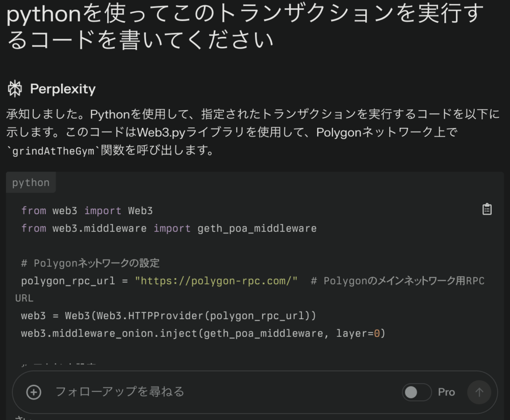Focus the フォローアップを尋ねる input field
The image size is (510, 420).
(224, 392)
